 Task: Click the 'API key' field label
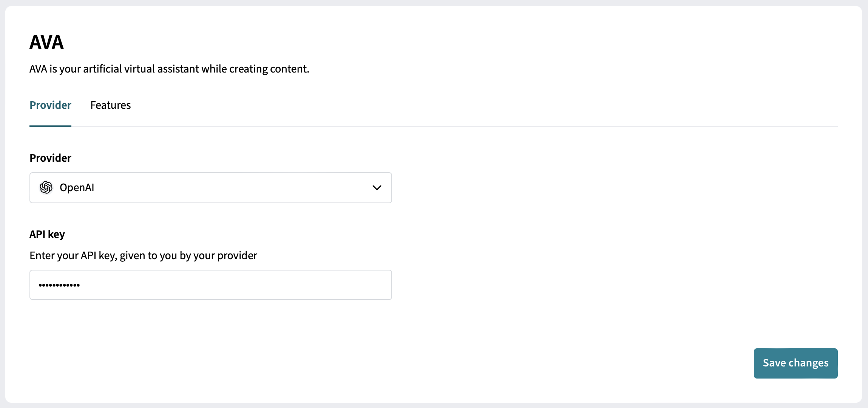(47, 234)
